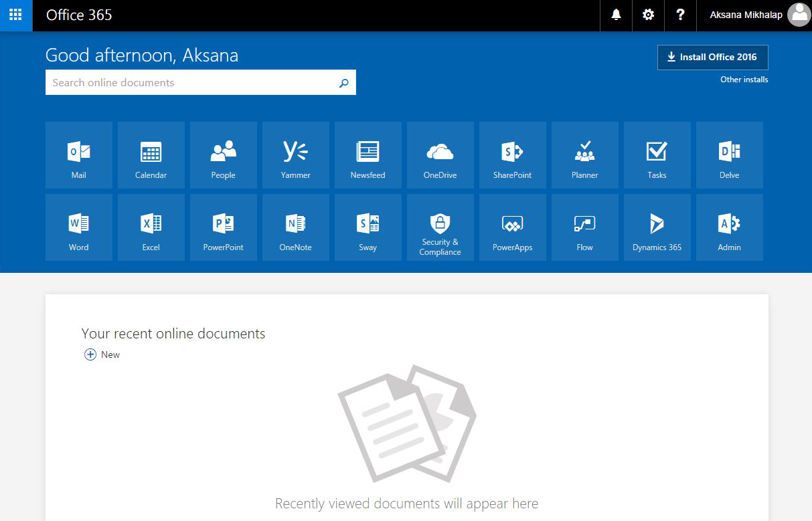Viewport: 812px width, 521px height.
Task: Open the settings gear menu
Action: tap(648, 15)
